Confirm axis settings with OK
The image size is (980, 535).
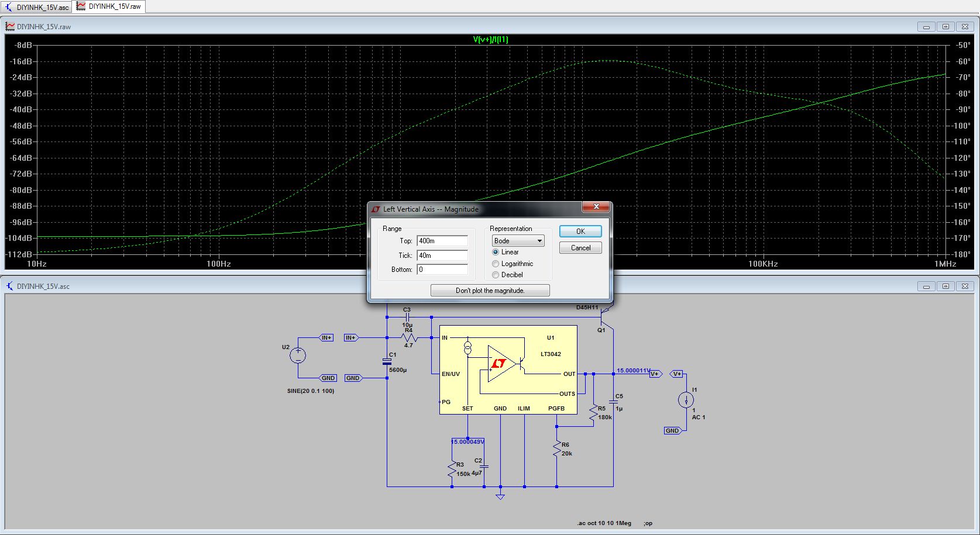pyautogui.click(x=580, y=232)
